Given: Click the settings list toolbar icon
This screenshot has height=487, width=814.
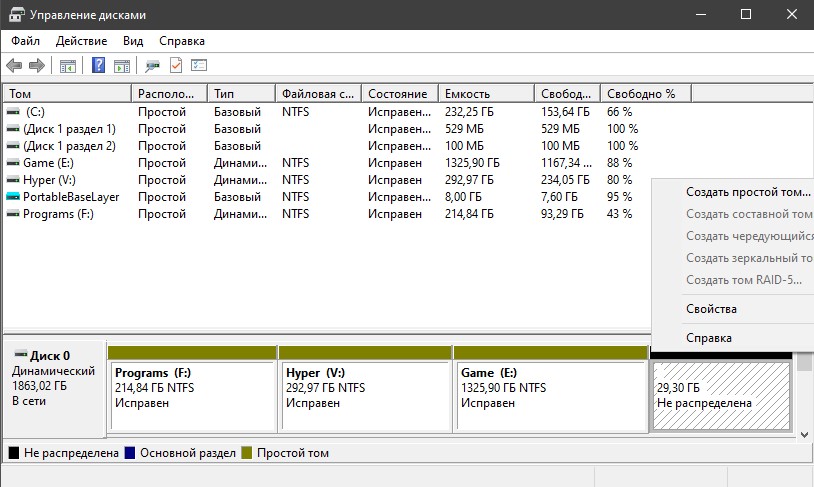Looking at the screenshot, I should click(199, 65).
